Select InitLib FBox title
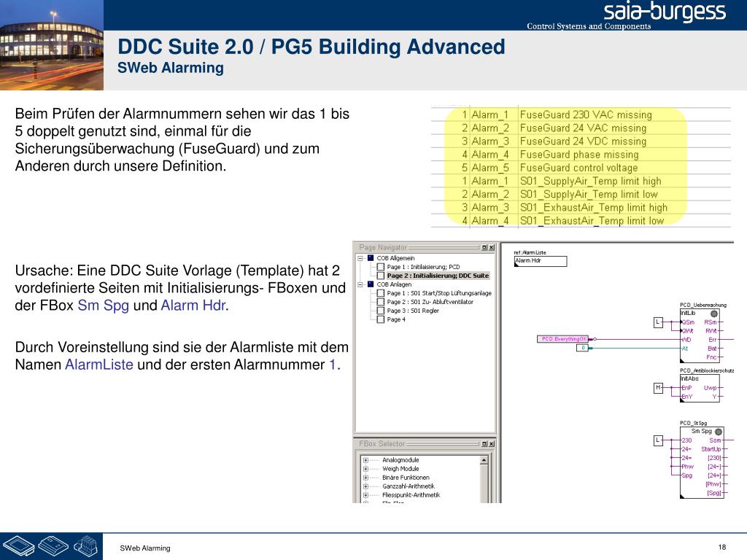 (688, 314)
